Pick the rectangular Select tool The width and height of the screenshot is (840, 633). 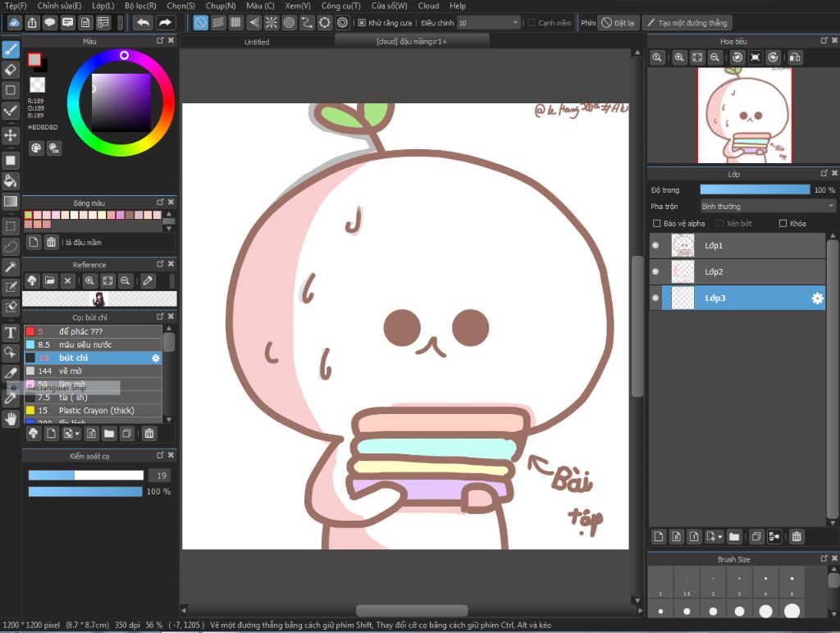coord(11,226)
